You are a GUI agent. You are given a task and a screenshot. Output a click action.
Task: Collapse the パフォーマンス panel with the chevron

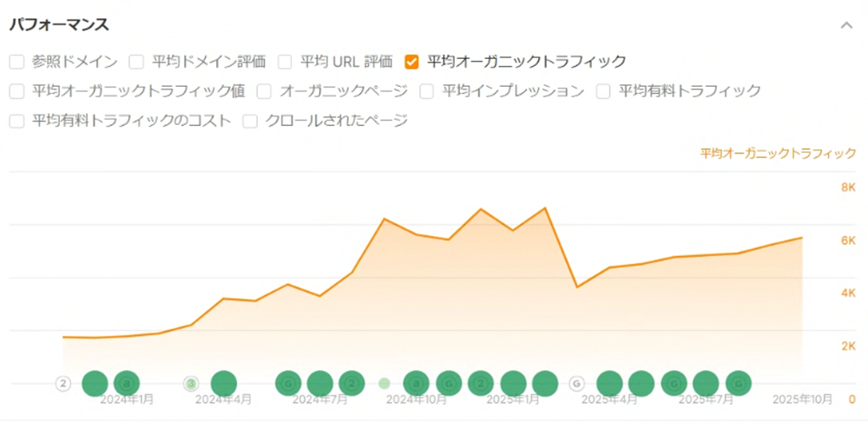coord(846,25)
